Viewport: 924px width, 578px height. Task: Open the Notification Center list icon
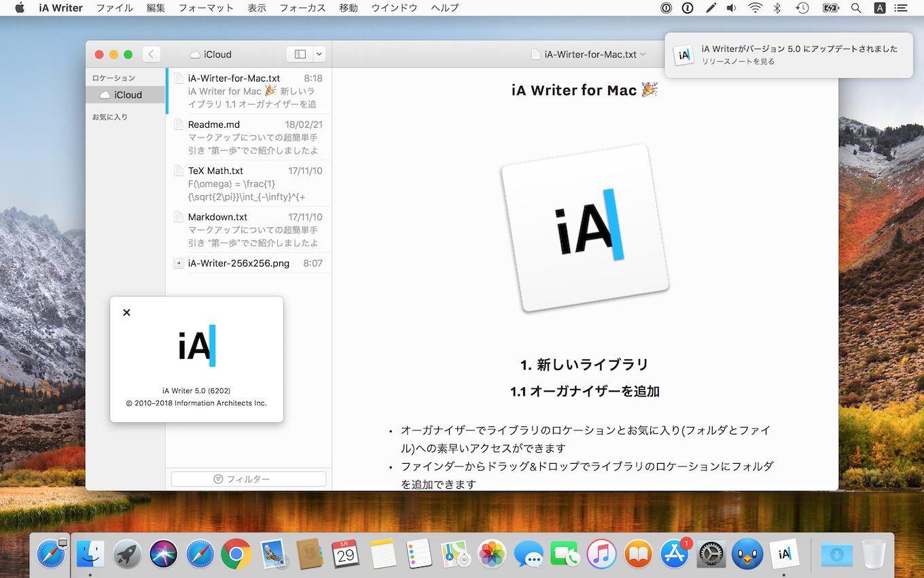pyautogui.click(x=902, y=8)
